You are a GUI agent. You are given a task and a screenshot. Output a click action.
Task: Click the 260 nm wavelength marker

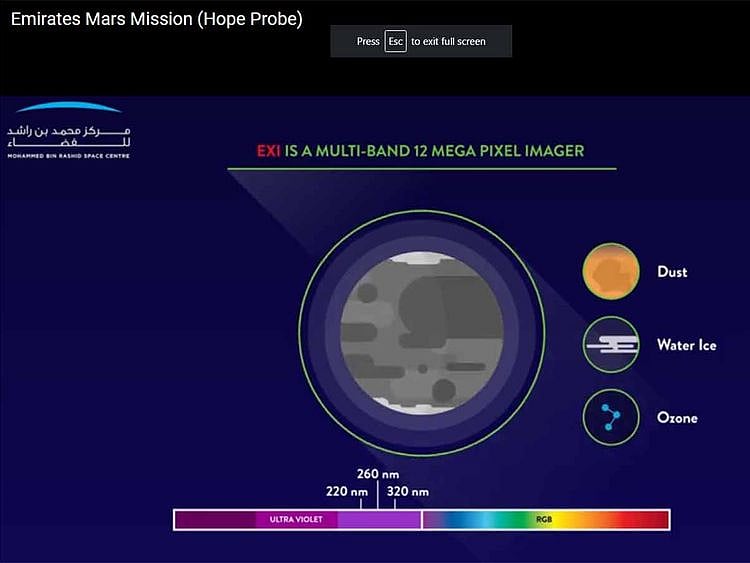pyautogui.click(x=376, y=474)
